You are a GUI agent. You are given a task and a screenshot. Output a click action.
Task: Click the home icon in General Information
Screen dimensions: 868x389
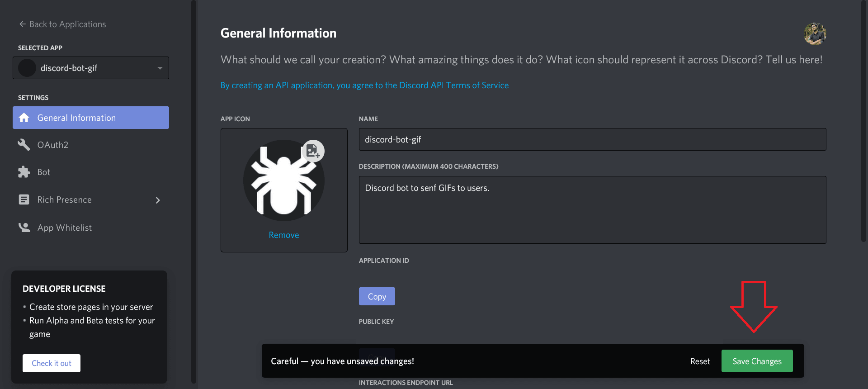coord(24,118)
